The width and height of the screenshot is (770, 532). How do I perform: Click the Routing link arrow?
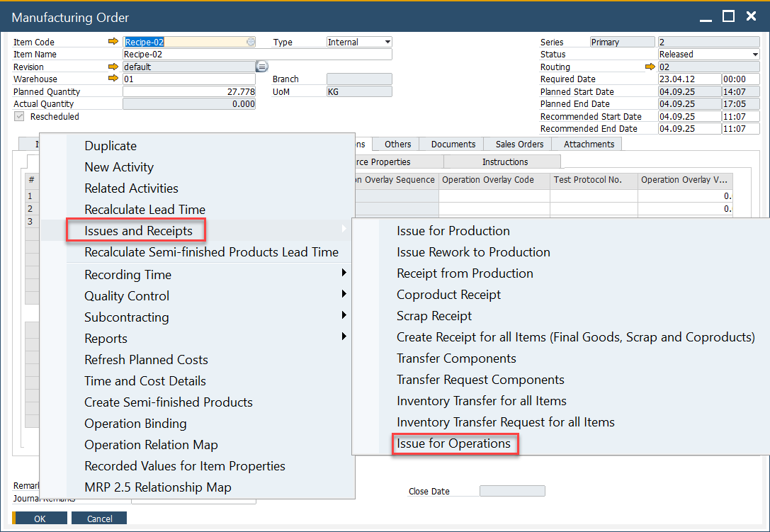click(x=650, y=67)
